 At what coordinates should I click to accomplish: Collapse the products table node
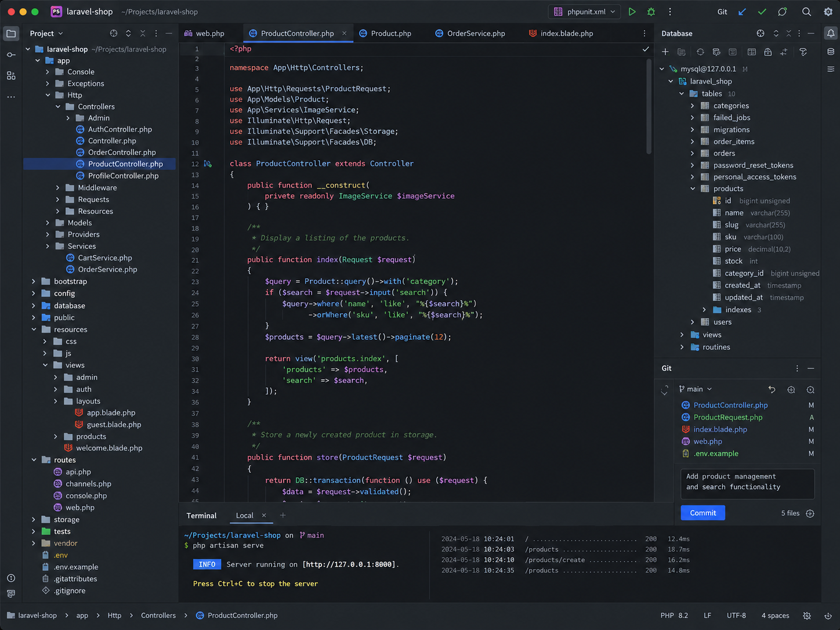pyautogui.click(x=693, y=189)
